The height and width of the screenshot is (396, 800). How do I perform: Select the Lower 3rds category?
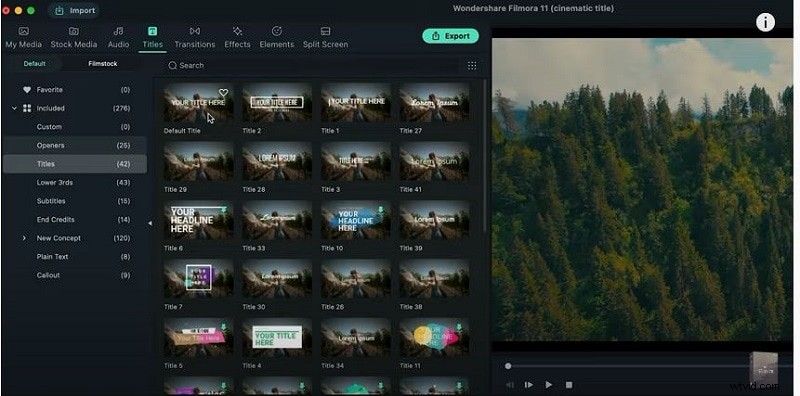[x=75, y=182]
